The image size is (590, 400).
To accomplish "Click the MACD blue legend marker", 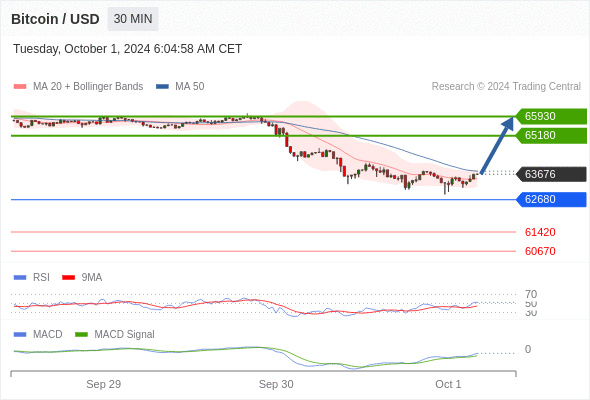I will [20, 335].
